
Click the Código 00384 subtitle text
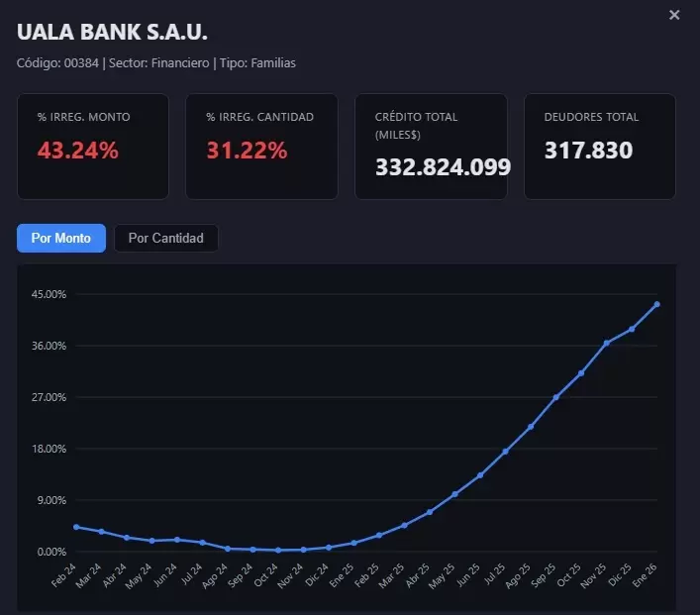pyautogui.click(x=59, y=63)
